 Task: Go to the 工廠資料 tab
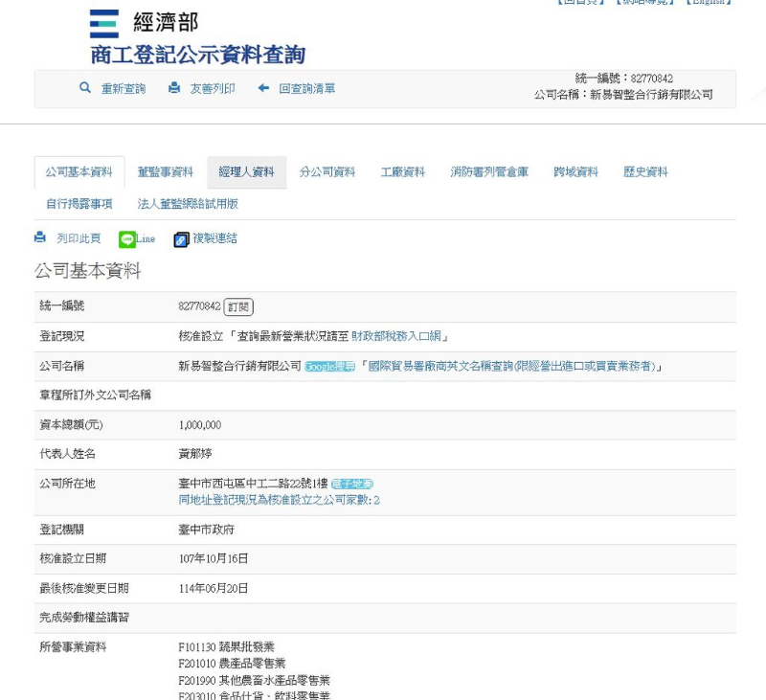click(403, 172)
